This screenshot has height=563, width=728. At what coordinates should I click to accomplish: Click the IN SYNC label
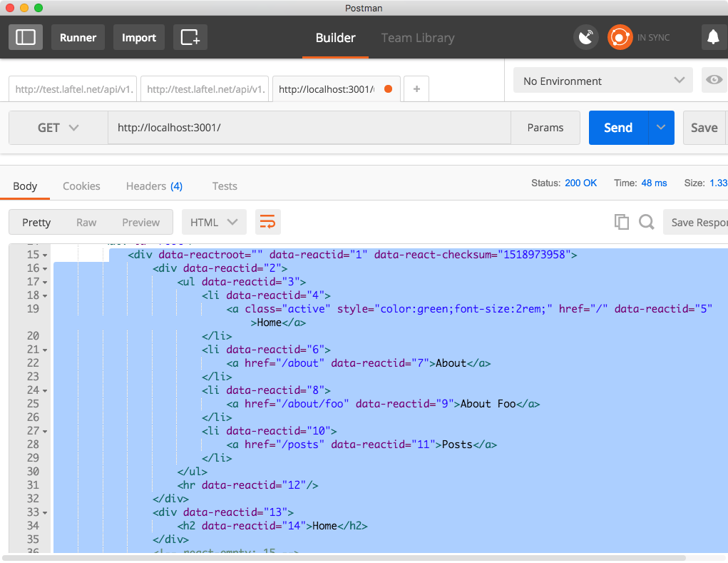click(653, 38)
